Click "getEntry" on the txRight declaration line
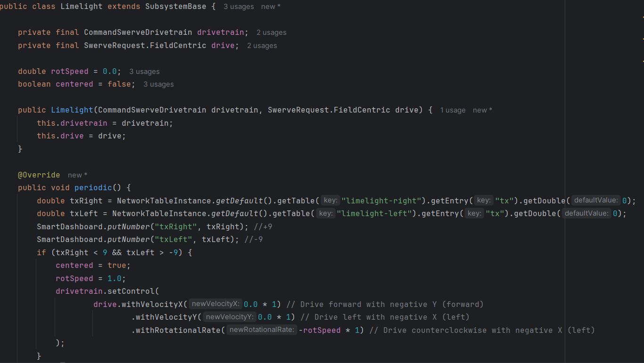The width and height of the screenshot is (644, 363). (x=450, y=201)
